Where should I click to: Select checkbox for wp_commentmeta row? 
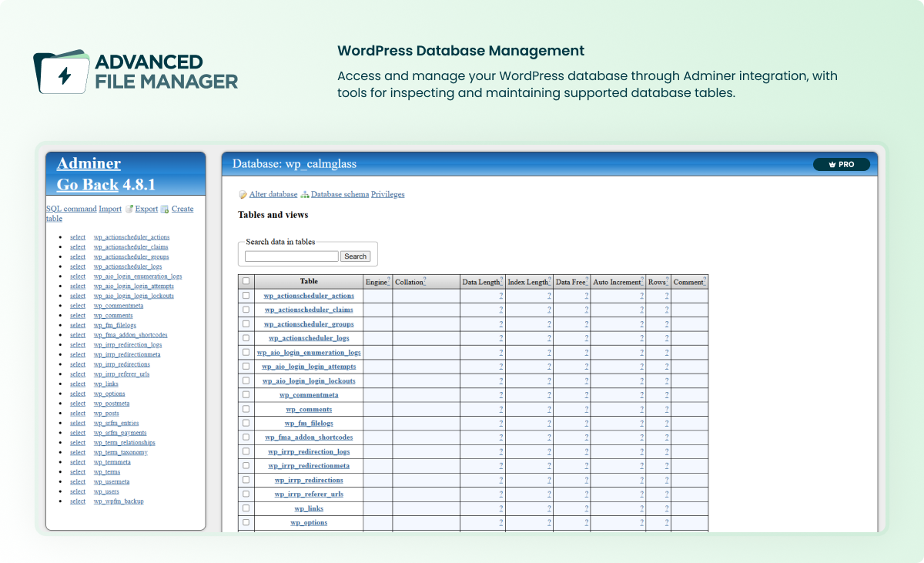coord(246,394)
